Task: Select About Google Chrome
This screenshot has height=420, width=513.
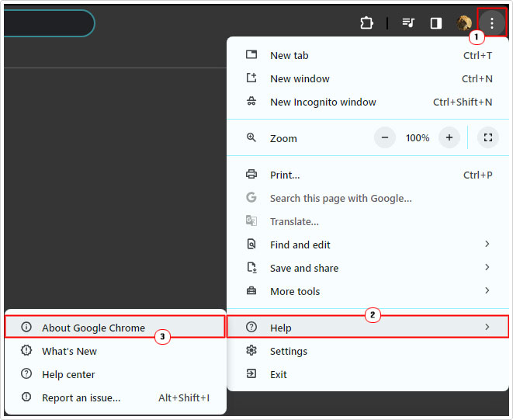Action: 115,327
